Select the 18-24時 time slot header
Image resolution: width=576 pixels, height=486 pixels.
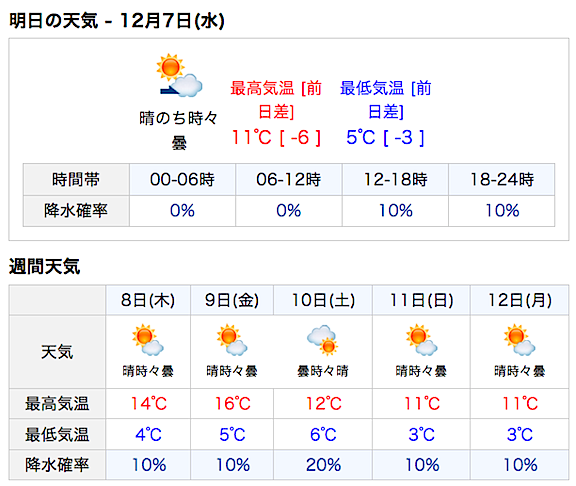click(x=502, y=180)
